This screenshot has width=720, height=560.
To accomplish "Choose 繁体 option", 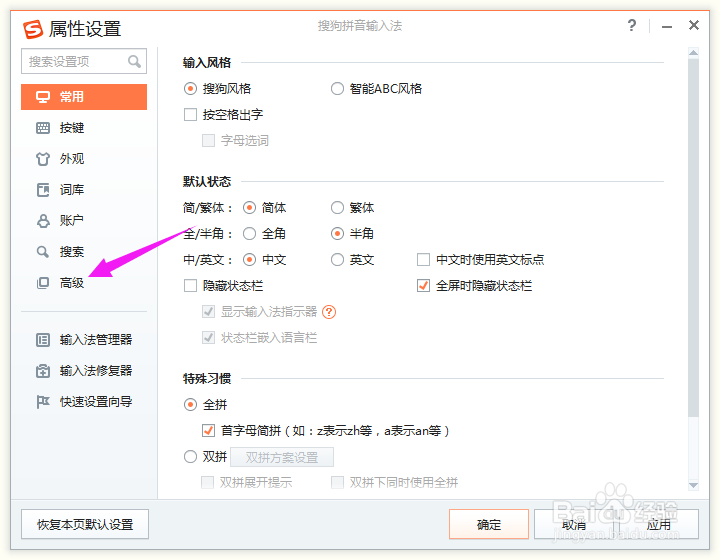I will click(x=337, y=208).
